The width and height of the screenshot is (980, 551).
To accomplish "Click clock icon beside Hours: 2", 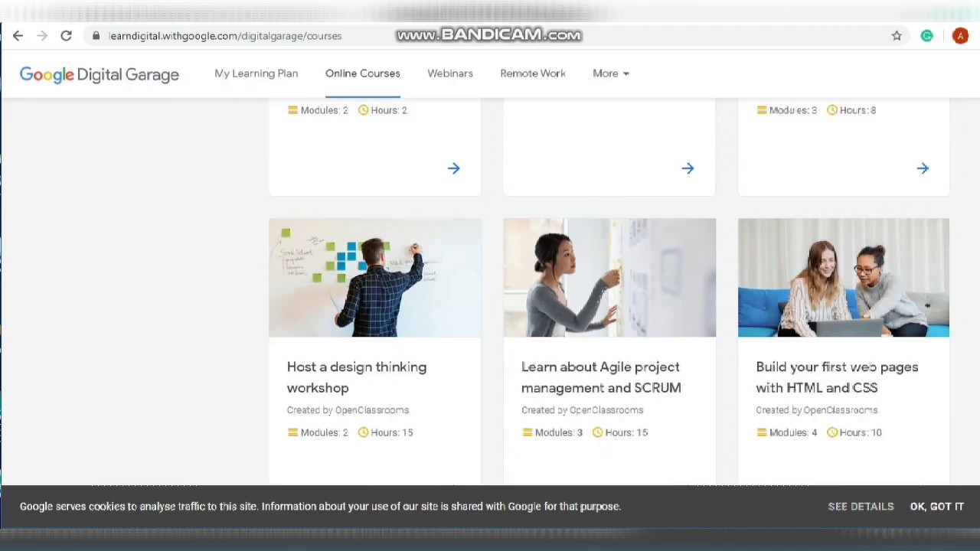I will tap(364, 110).
